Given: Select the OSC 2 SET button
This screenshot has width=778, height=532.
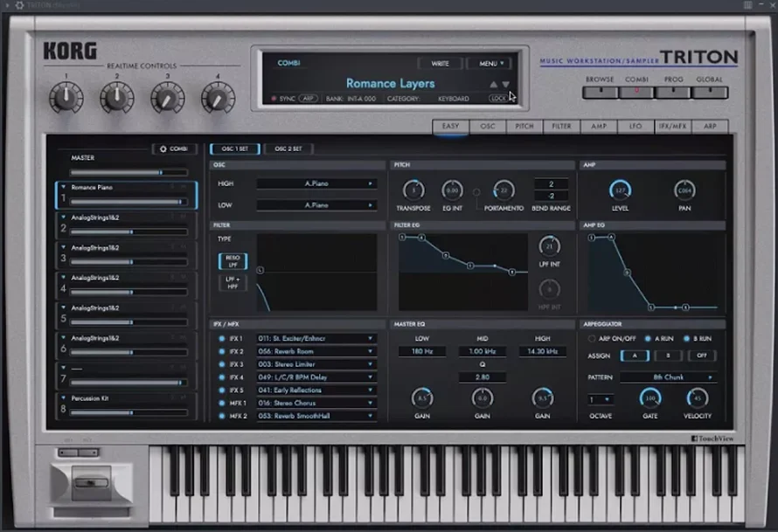Looking at the screenshot, I should click(288, 149).
